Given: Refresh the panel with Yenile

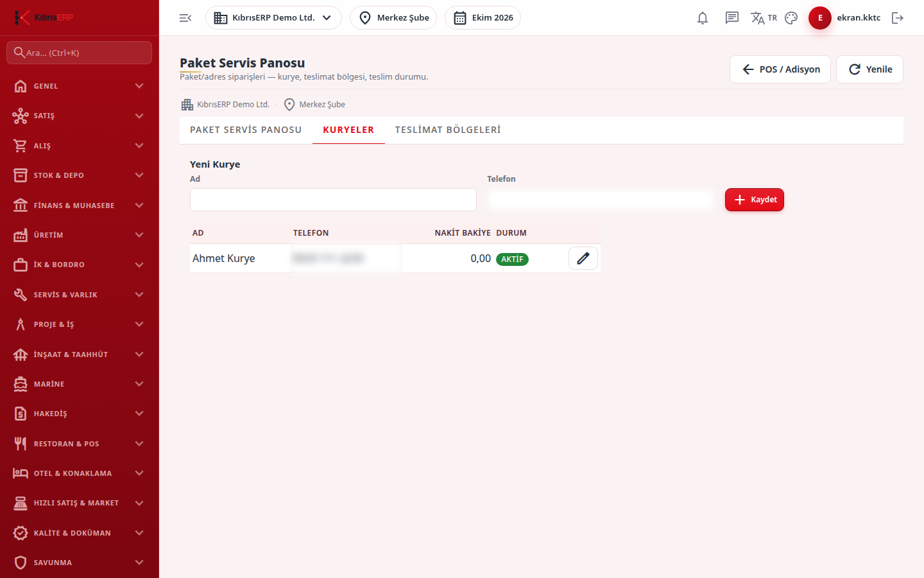Looking at the screenshot, I should (x=869, y=69).
